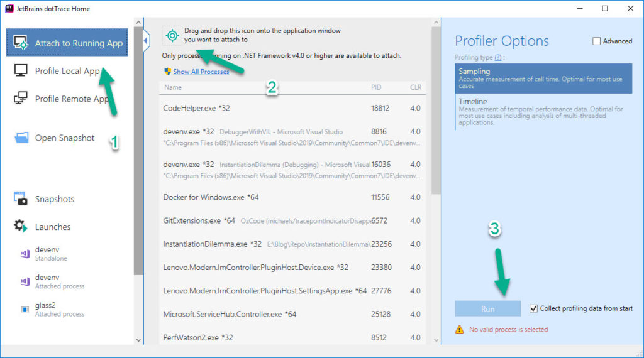644x358 pixels.
Task: Click the Launches gear icon
Action: (21, 226)
